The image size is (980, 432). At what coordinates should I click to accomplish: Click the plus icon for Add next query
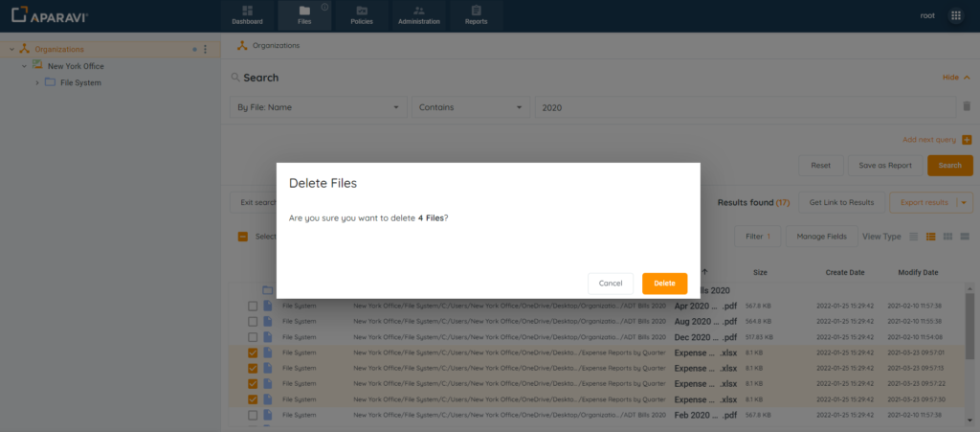coord(967,140)
